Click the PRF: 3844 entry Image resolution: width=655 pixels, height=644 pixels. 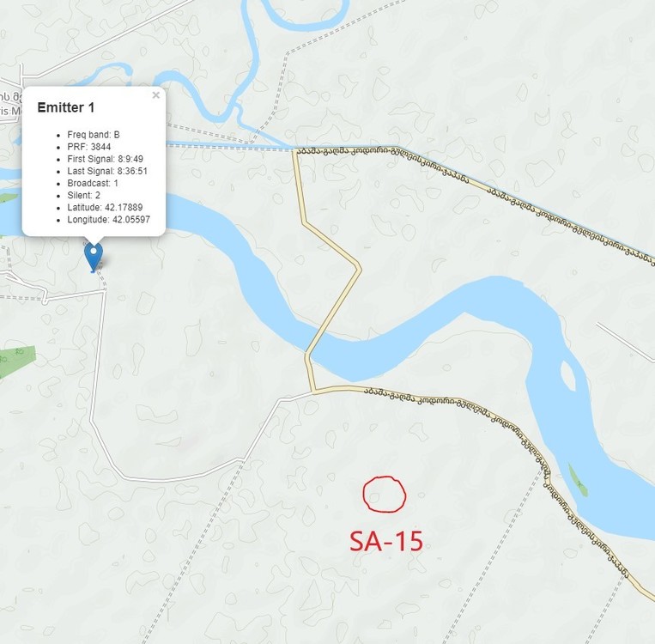pos(89,147)
